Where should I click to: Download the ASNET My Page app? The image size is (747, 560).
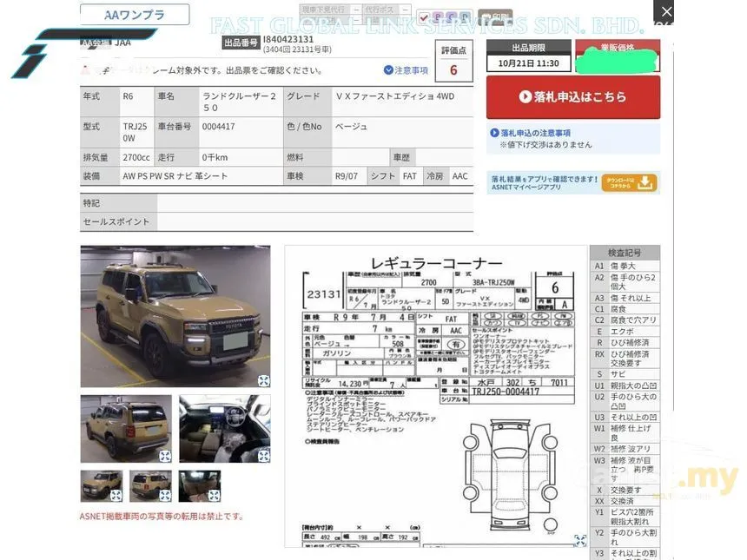pos(630,183)
